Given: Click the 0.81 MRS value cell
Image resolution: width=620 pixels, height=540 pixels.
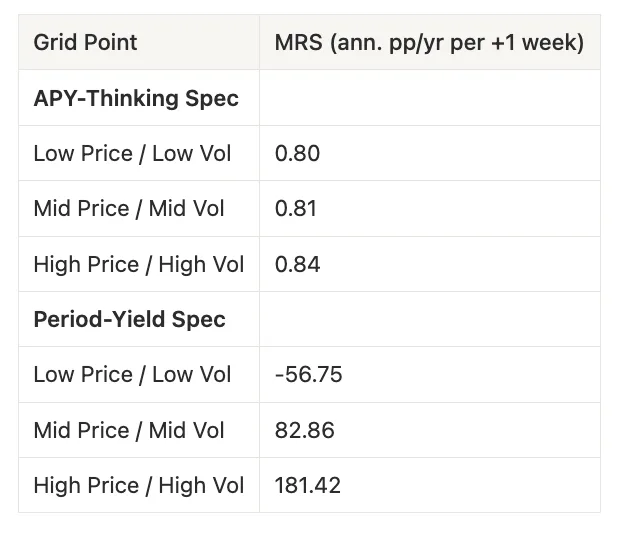Looking at the screenshot, I should 430,209.
